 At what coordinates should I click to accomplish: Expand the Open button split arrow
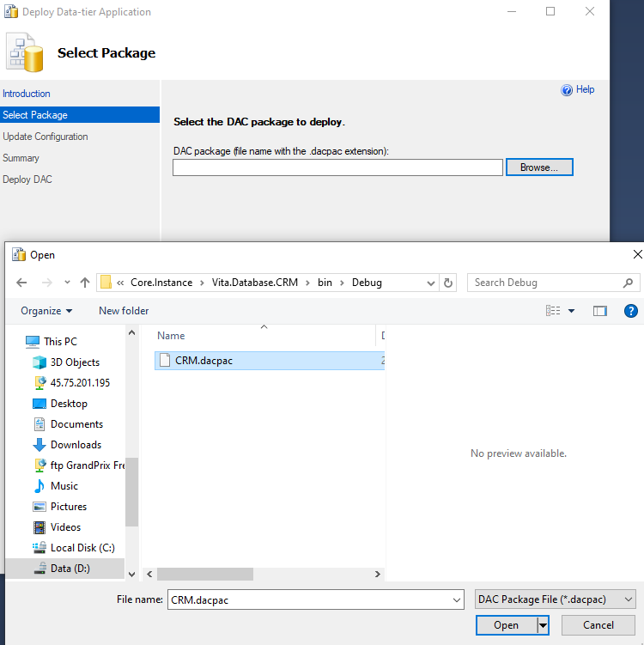pos(543,625)
